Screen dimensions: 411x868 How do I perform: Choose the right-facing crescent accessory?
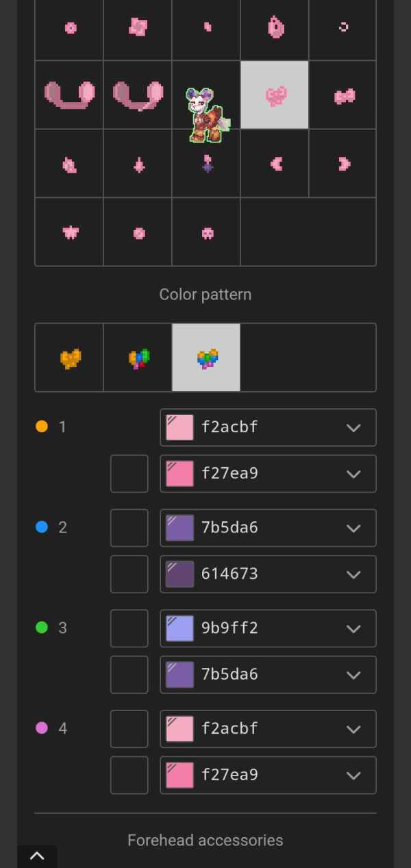pos(343,164)
